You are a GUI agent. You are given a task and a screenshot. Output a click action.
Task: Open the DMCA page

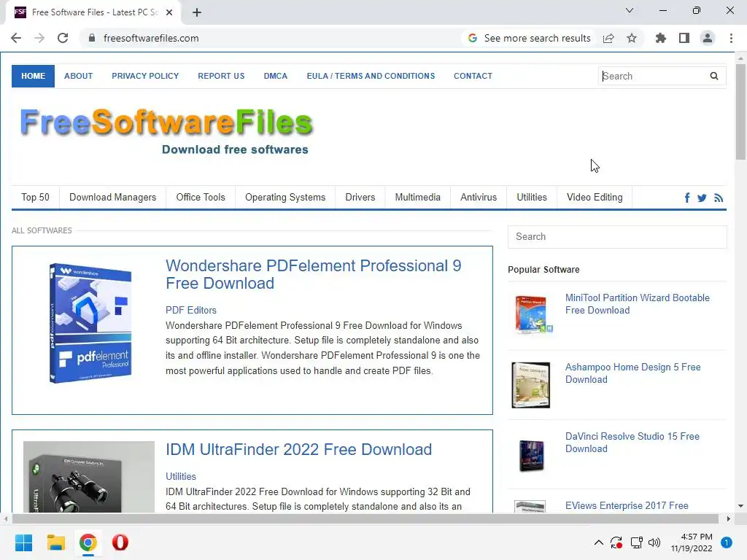click(x=276, y=76)
